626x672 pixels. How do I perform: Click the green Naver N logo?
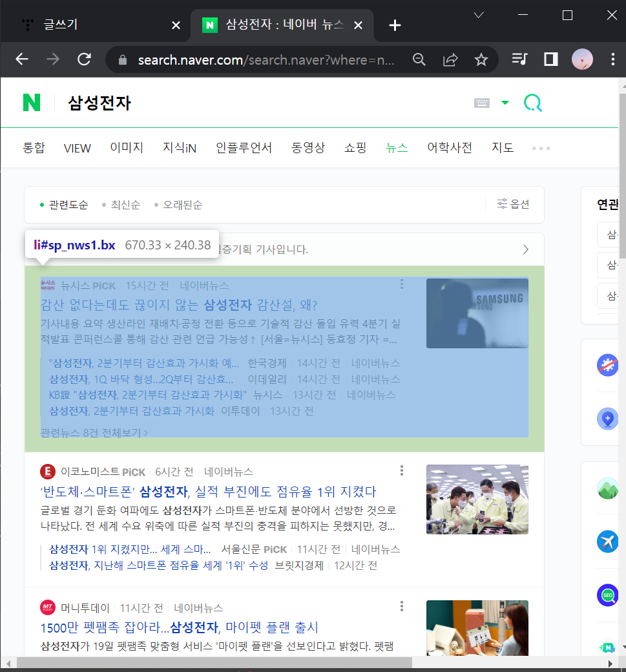[32, 103]
